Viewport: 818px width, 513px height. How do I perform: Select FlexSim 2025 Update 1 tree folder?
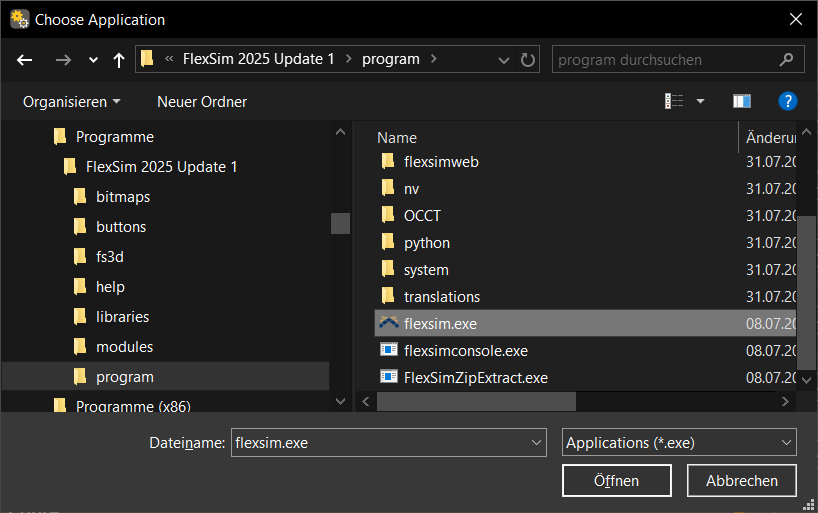pyautogui.click(x=161, y=167)
